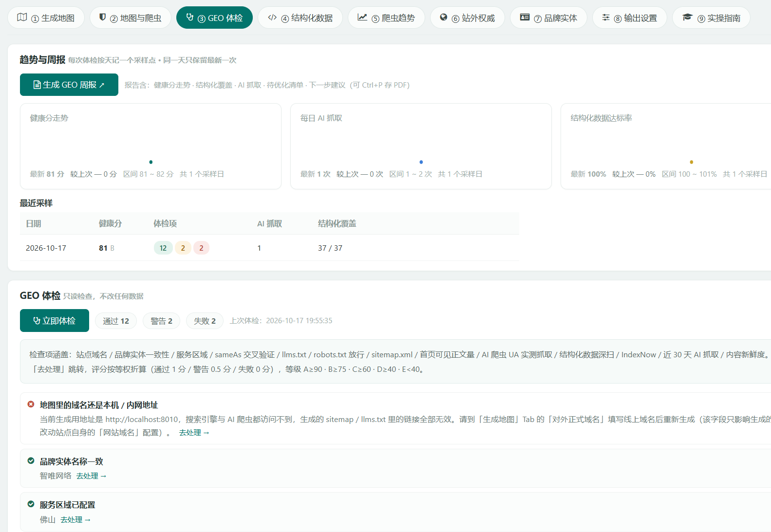
Task: Click the graduation cap icon on 实操指南 tab
Action: point(687,18)
